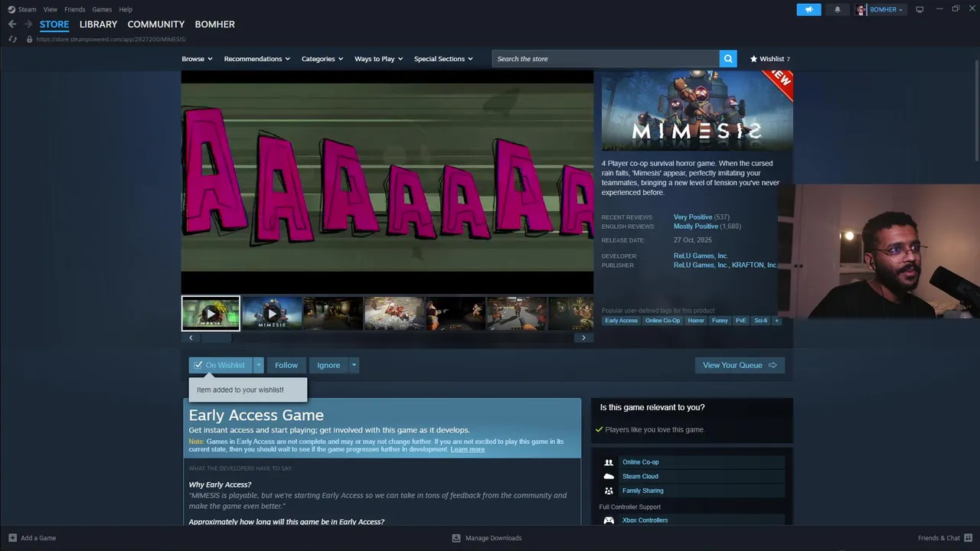Open the notifications bell
The width and height of the screenshot is (980, 551).
(837, 9)
